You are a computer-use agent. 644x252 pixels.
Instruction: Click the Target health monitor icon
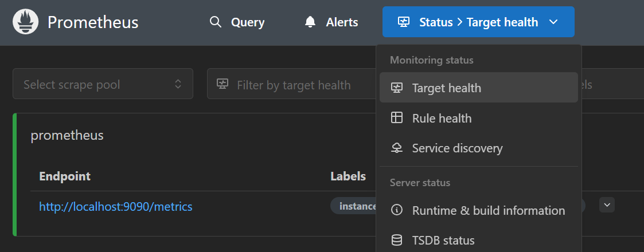click(397, 88)
